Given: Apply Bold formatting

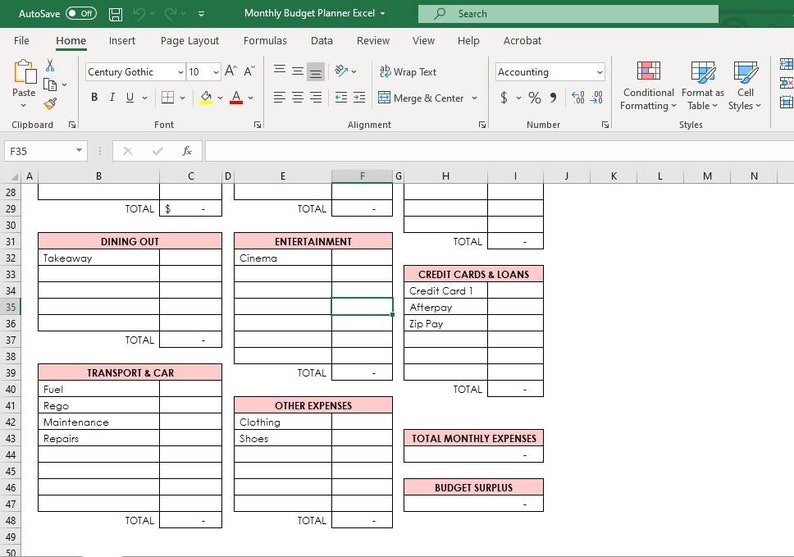Looking at the screenshot, I should point(94,97).
